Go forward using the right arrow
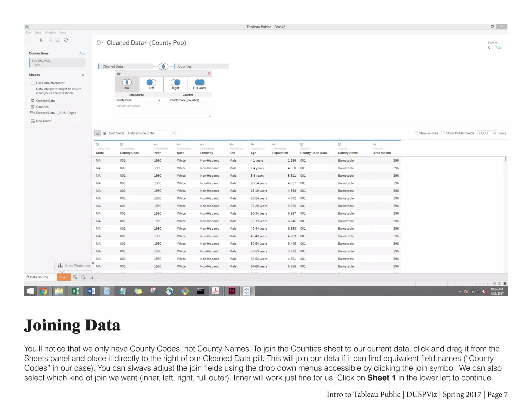 click(x=50, y=40)
